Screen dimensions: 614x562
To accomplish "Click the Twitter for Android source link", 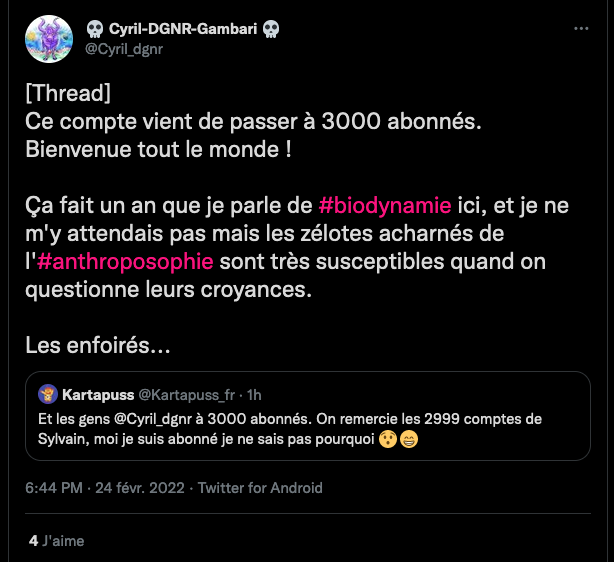I will click(x=260, y=488).
